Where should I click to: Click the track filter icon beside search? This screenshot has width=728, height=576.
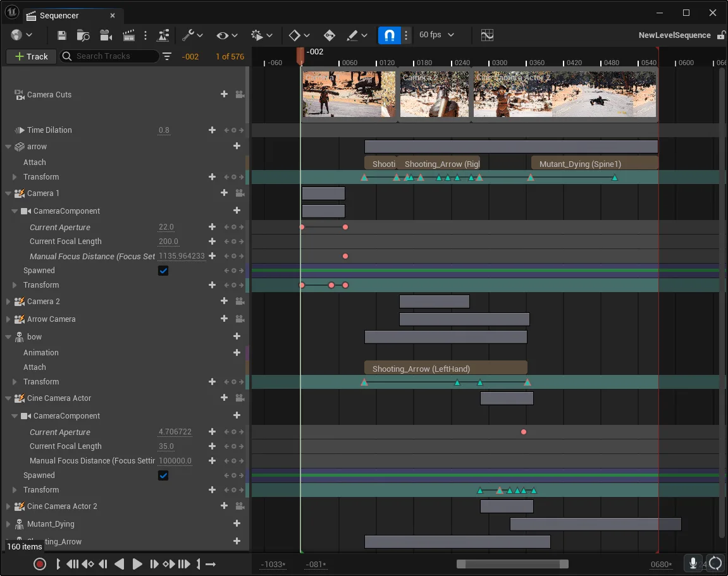point(167,57)
